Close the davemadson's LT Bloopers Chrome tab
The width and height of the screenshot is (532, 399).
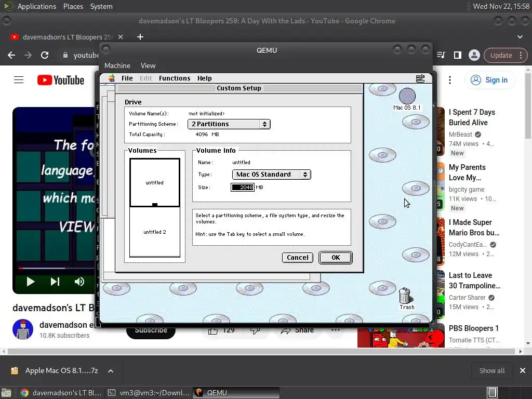121,37
